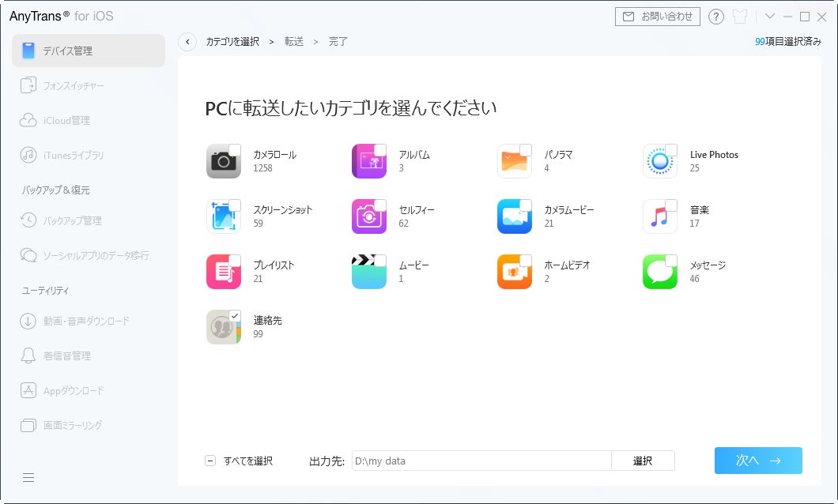Open iTunesライブラリ in the sidebar
The image size is (838, 504).
89,155
